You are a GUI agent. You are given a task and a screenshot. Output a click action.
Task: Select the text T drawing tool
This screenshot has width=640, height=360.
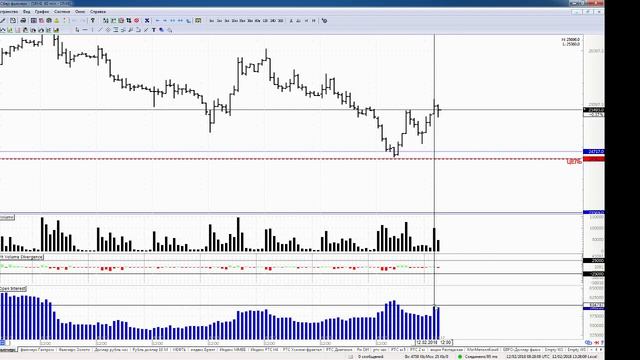154,30
